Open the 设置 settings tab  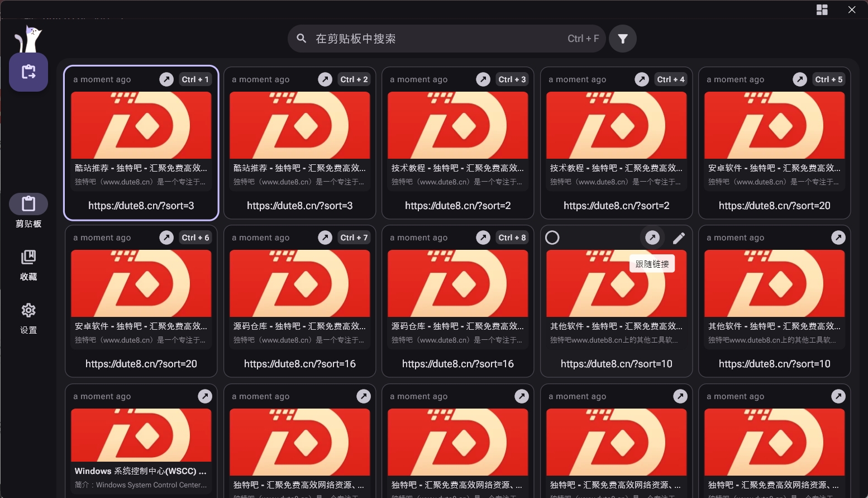pyautogui.click(x=28, y=319)
